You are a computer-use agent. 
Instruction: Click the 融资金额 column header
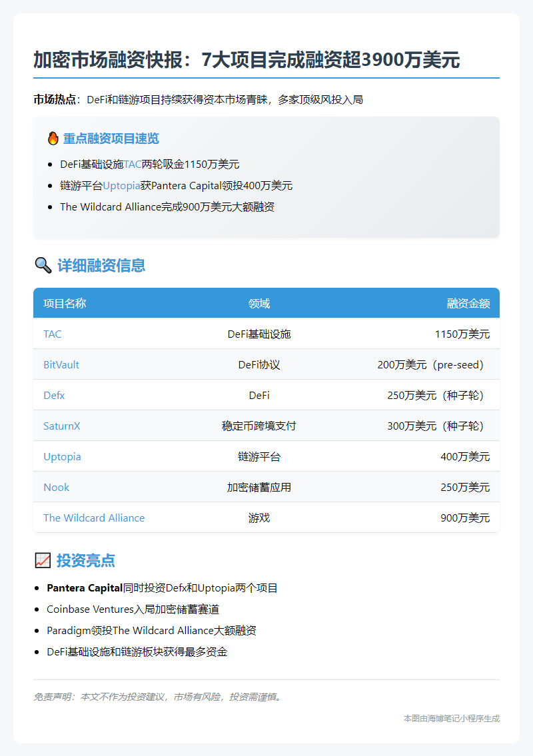point(468,304)
